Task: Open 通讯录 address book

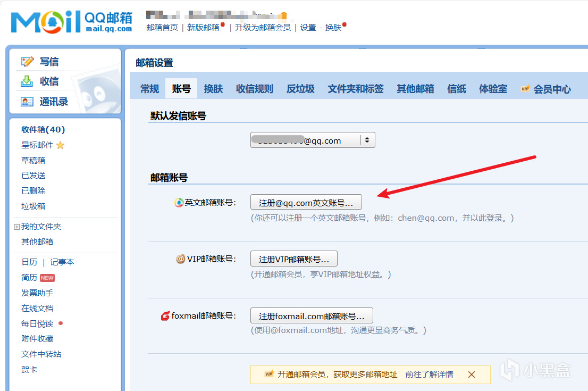Action: 54,102
